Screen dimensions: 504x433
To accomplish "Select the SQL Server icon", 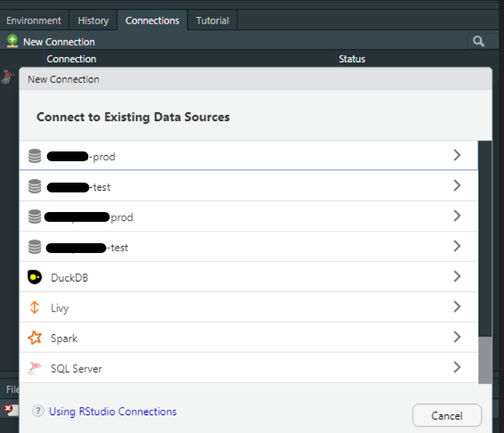I will pos(35,368).
